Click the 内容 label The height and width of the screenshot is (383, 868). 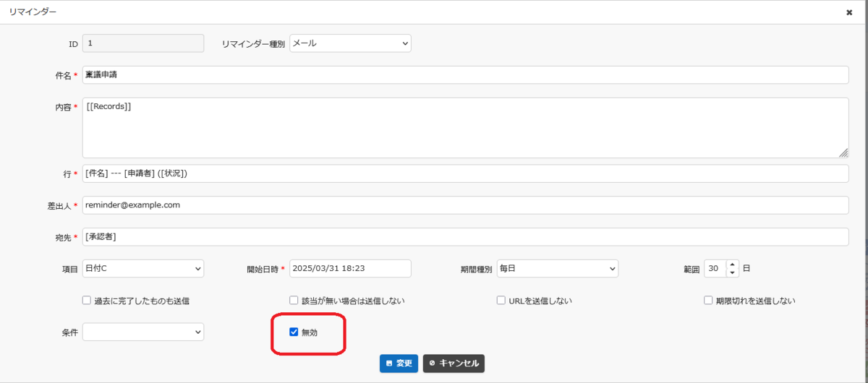[x=63, y=107]
